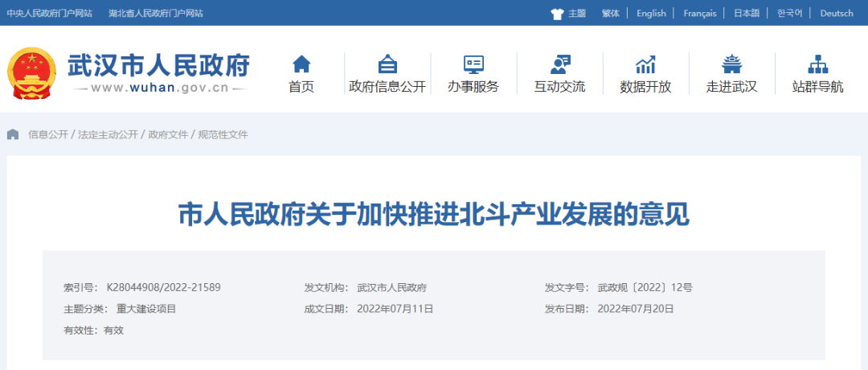Click the 走进武汉 tower icon
The height and width of the screenshot is (370, 868).
click(731, 64)
